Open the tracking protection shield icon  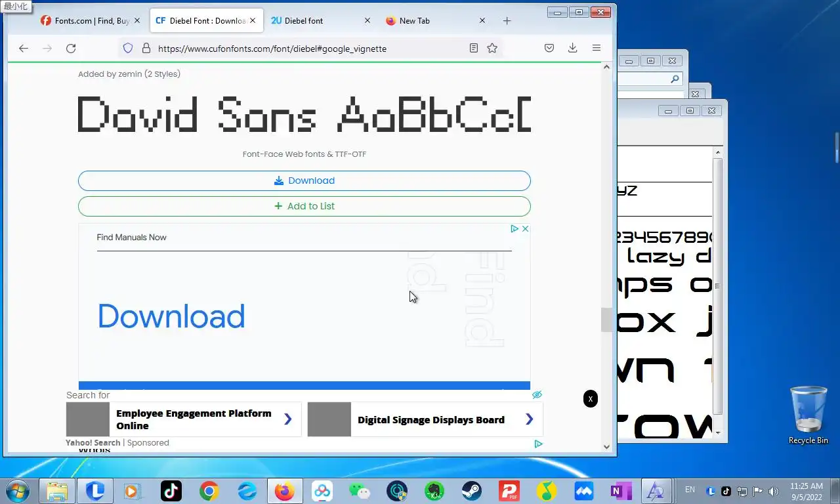128,48
